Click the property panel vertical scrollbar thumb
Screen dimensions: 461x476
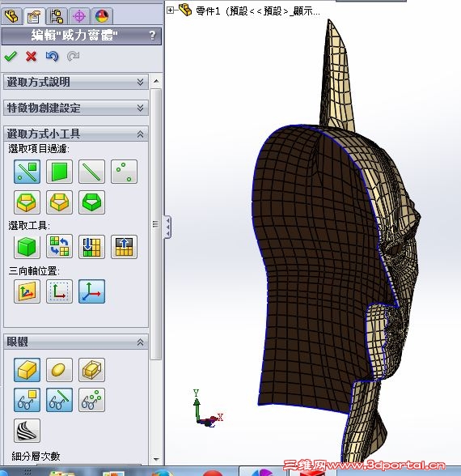[156, 224]
